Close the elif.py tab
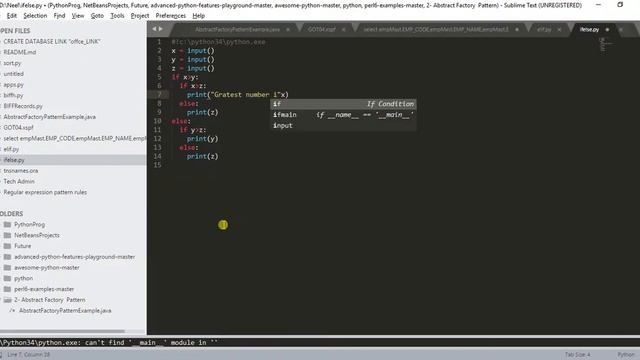 pyautogui.click(x=559, y=29)
